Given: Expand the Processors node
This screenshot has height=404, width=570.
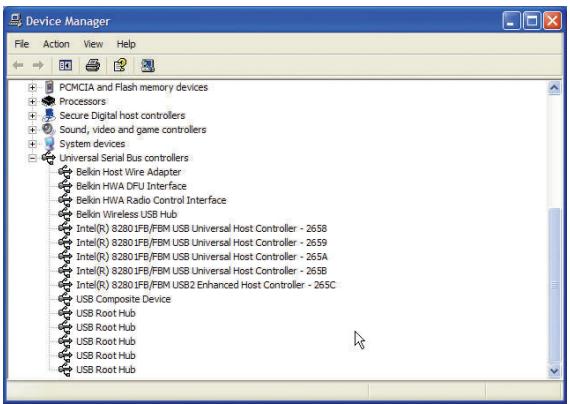Looking at the screenshot, I should pyautogui.click(x=32, y=101).
